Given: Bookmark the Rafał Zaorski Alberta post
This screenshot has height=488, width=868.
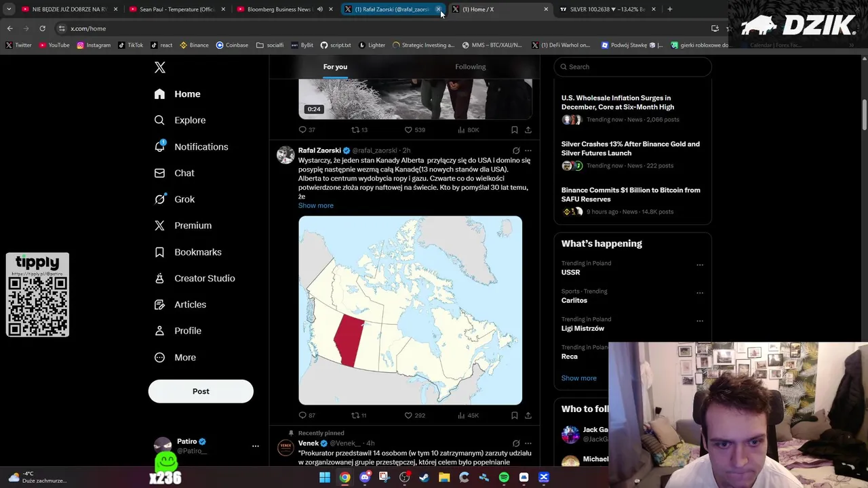Looking at the screenshot, I should pyautogui.click(x=515, y=415).
